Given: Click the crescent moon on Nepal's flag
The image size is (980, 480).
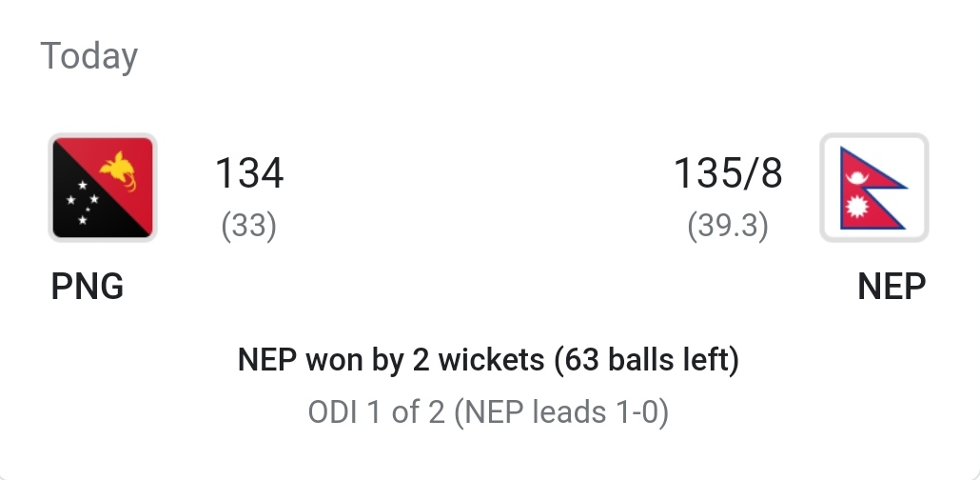Looking at the screenshot, I should pyautogui.click(x=856, y=178).
